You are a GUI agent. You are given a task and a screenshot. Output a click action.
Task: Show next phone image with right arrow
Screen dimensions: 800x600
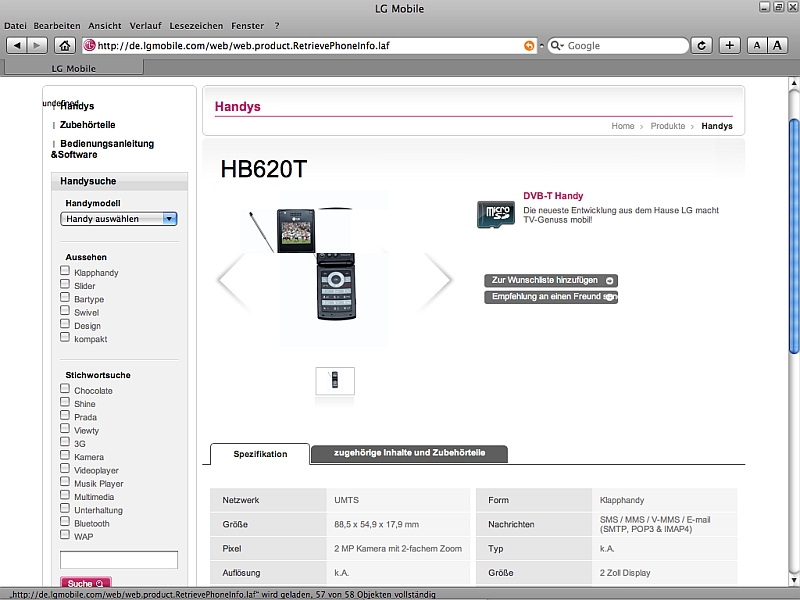(436, 281)
